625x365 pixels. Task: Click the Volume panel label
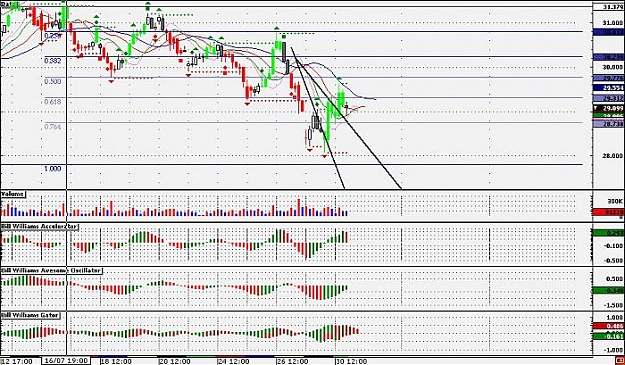click(x=13, y=194)
